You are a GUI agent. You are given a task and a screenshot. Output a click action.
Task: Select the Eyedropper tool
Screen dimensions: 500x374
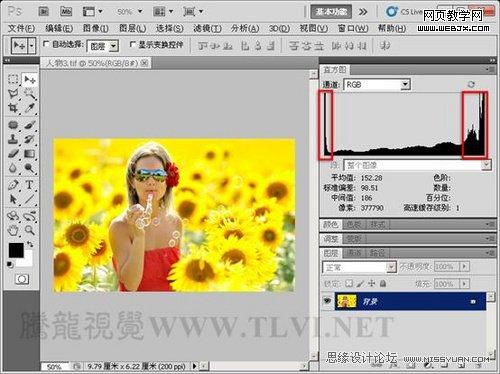pos(30,108)
